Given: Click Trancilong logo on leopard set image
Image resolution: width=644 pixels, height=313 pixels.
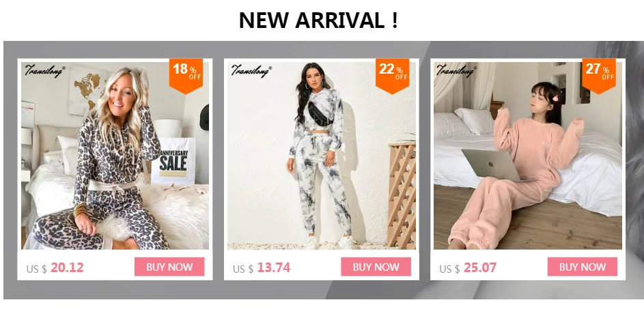Looking at the screenshot, I should coord(45,70).
